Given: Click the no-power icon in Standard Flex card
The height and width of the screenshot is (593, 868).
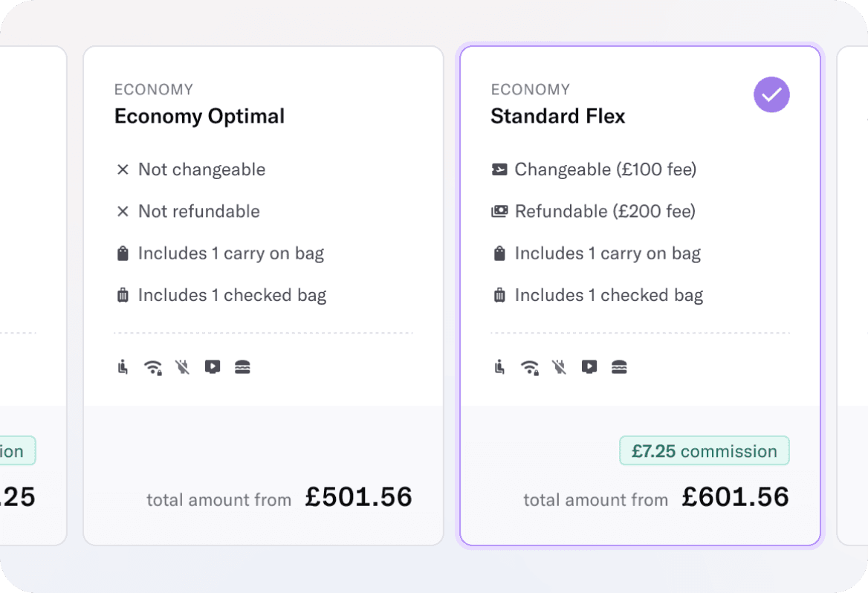Looking at the screenshot, I should point(559,366).
